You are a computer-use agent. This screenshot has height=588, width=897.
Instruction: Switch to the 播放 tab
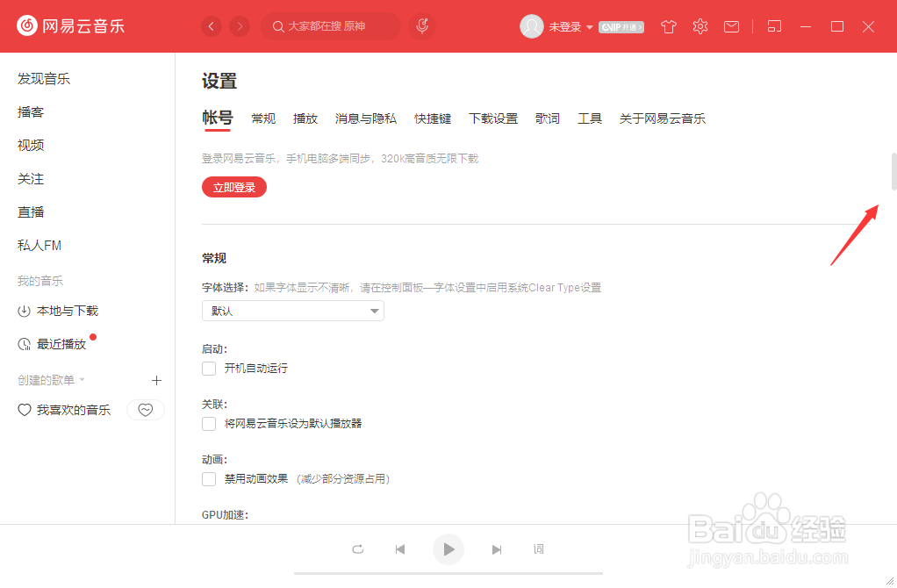[305, 118]
